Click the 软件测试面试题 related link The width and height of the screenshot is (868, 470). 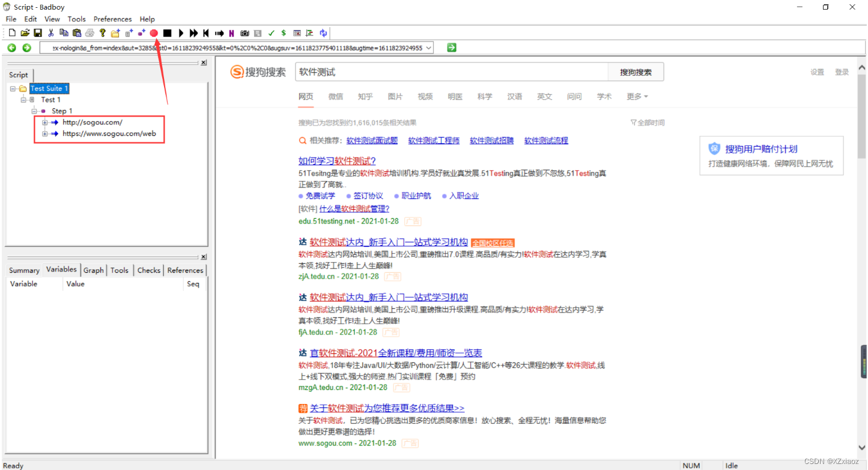pos(372,141)
